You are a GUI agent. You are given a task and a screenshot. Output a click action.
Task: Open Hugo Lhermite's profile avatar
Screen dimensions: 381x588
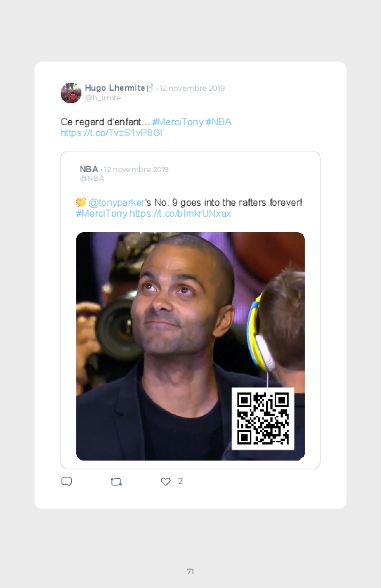coord(71,92)
